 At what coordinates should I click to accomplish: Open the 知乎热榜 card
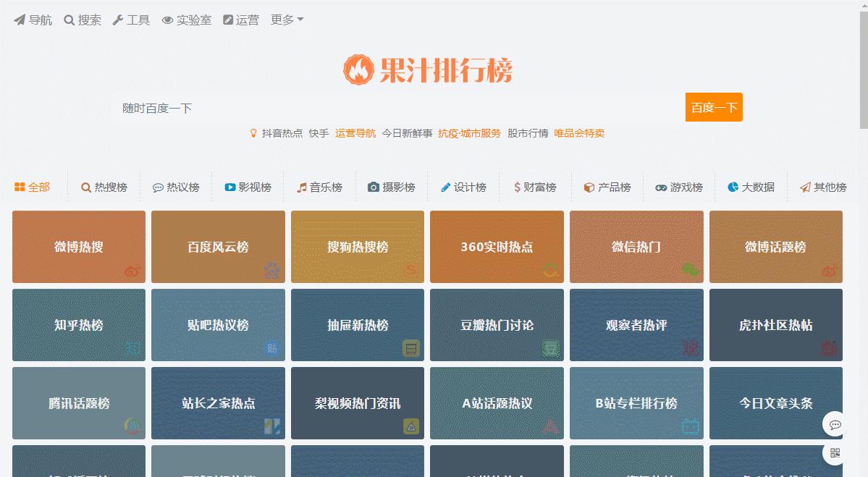[x=78, y=324]
